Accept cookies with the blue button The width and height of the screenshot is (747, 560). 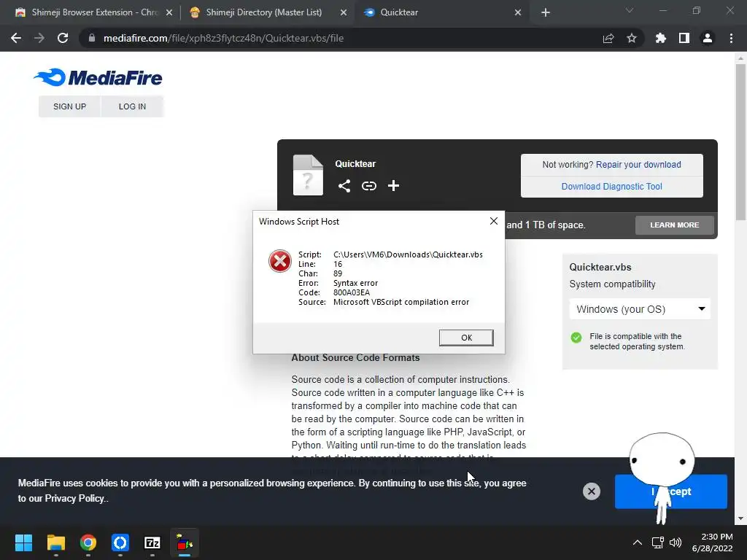671,491
